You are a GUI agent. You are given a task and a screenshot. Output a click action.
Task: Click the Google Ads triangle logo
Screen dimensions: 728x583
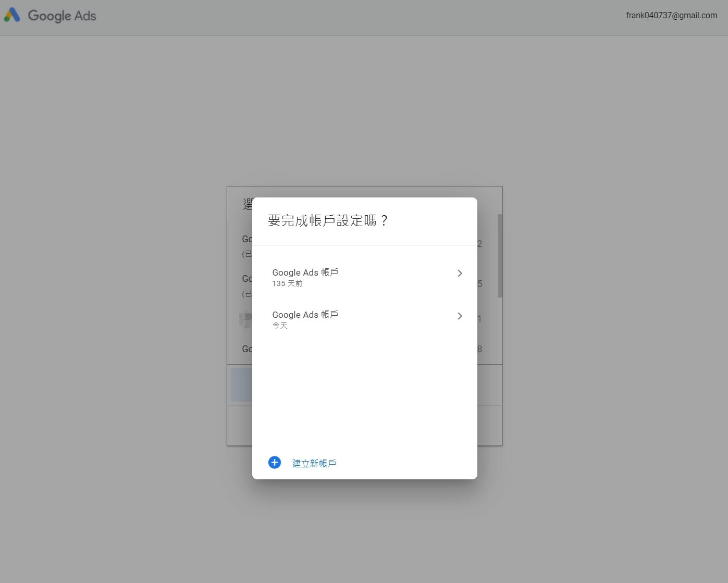coord(12,15)
